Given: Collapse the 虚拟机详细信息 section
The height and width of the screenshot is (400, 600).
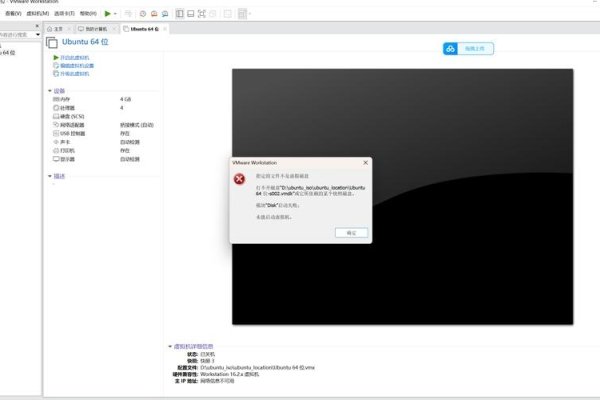Looking at the screenshot, I should click(x=170, y=346).
